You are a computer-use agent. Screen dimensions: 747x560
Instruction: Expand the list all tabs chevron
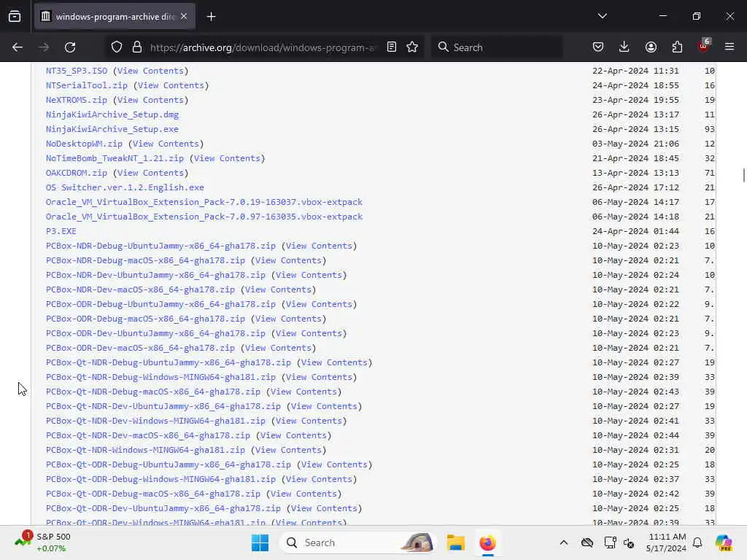click(x=602, y=16)
